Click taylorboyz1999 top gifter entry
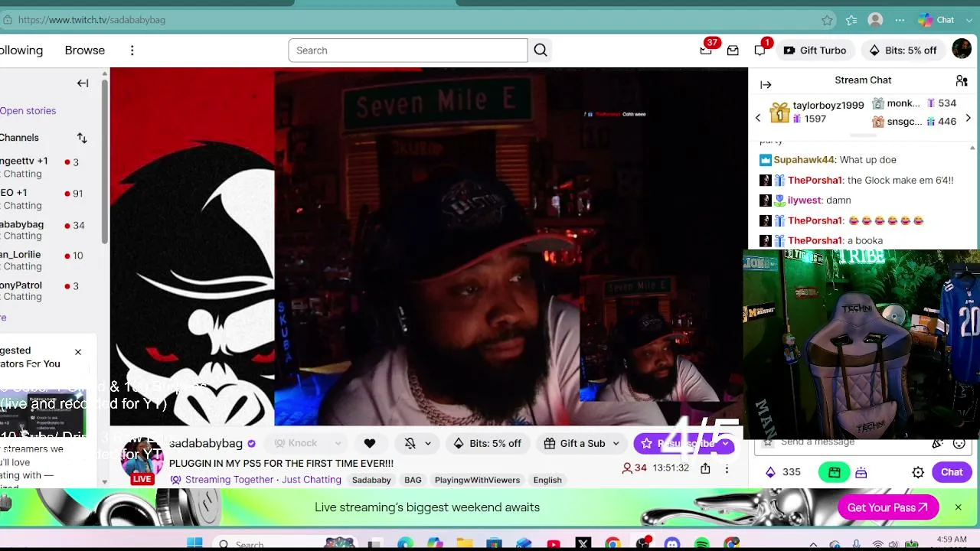Viewport: 980px width, 551px height. click(x=817, y=112)
